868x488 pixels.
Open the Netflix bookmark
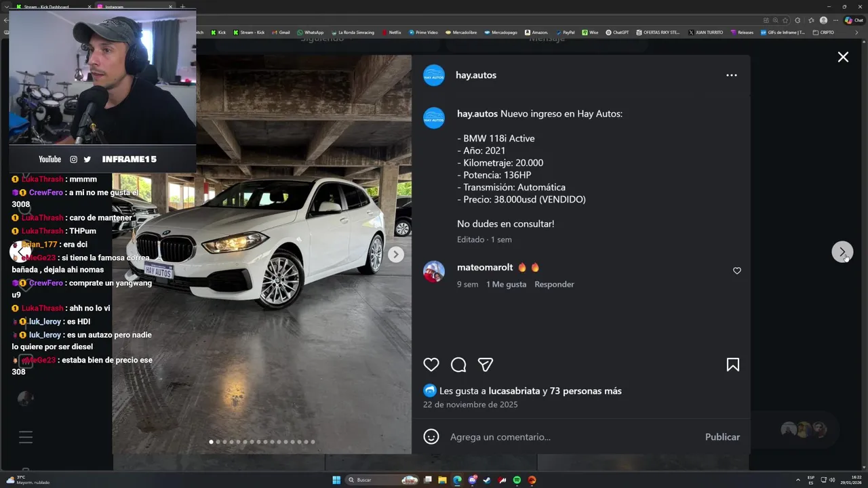coord(391,32)
